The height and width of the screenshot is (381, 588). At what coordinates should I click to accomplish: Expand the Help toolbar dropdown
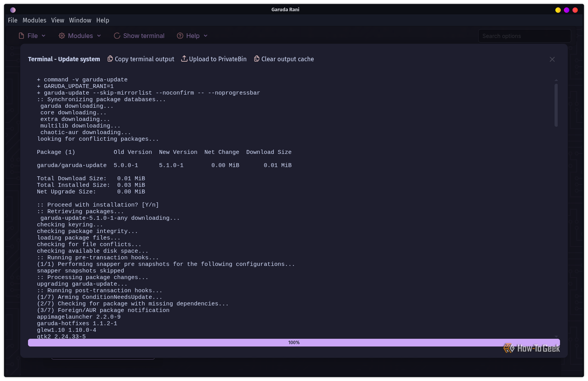coord(192,36)
